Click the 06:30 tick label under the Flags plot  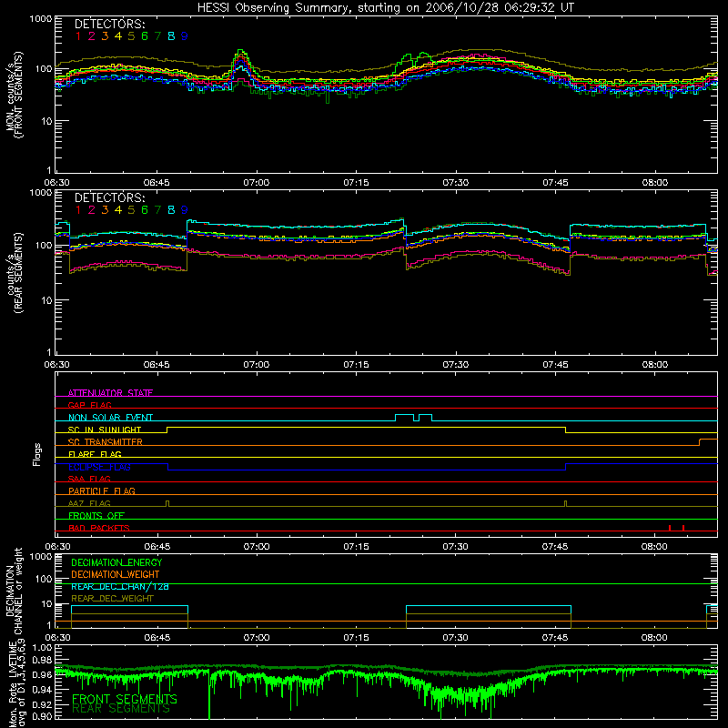pos(57,547)
